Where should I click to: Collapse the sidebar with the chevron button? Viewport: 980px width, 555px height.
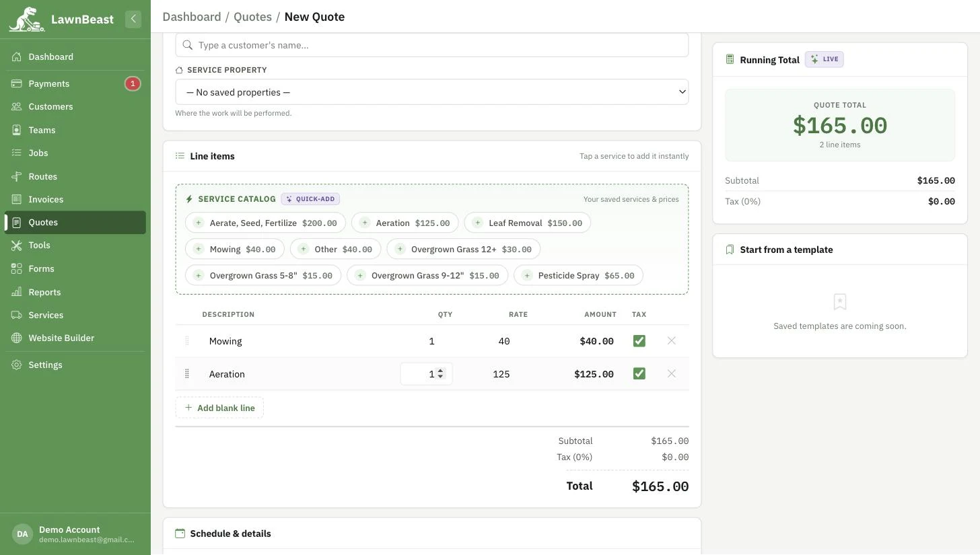[x=133, y=19]
